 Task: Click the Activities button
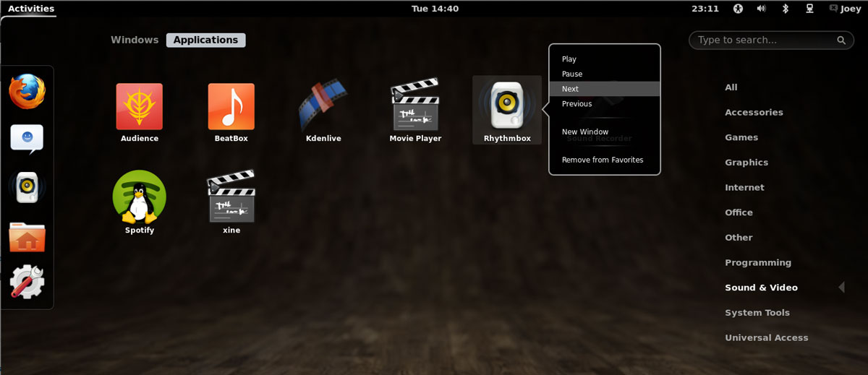(31, 9)
